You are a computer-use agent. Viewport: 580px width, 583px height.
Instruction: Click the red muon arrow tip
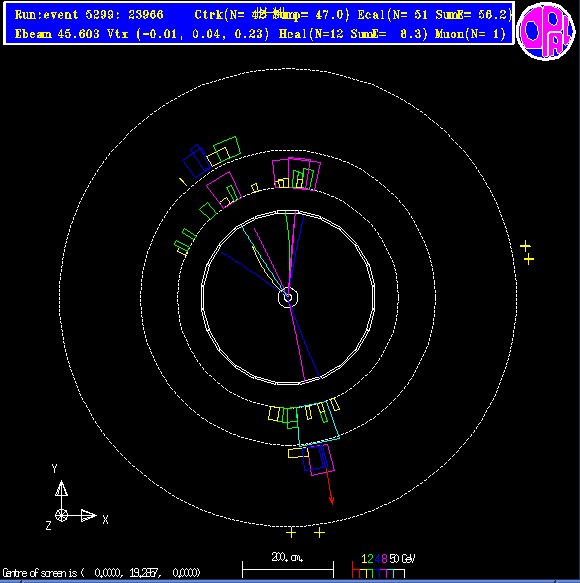(x=332, y=500)
